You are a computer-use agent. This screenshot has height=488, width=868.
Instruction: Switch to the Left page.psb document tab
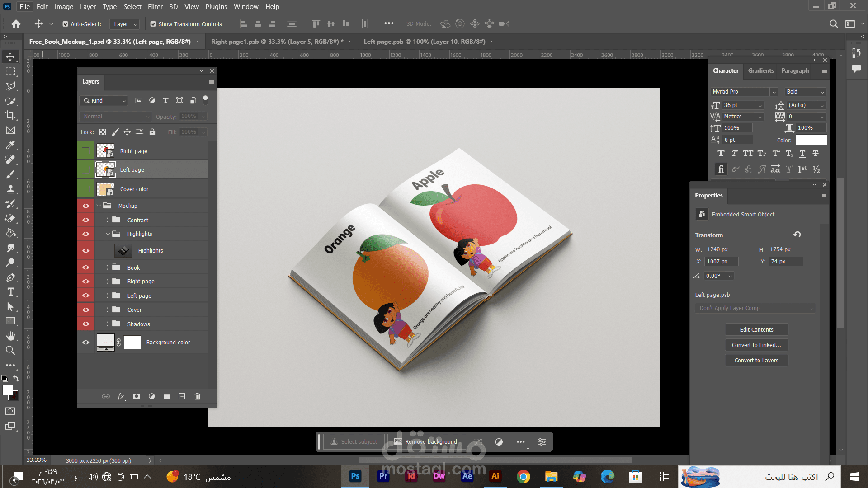pyautogui.click(x=424, y=42)
